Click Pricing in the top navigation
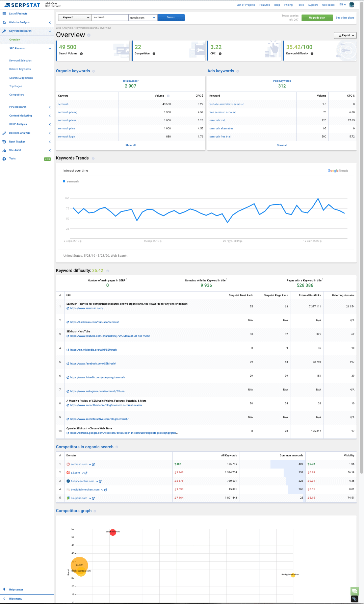The height and width of the screenshot is (604, 364). pos(288,5)
